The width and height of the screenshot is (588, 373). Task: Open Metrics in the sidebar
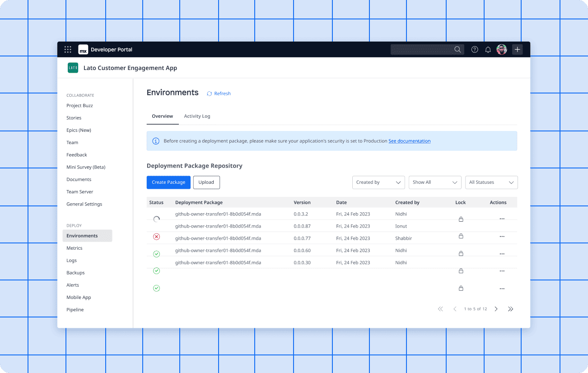(75, 248)
